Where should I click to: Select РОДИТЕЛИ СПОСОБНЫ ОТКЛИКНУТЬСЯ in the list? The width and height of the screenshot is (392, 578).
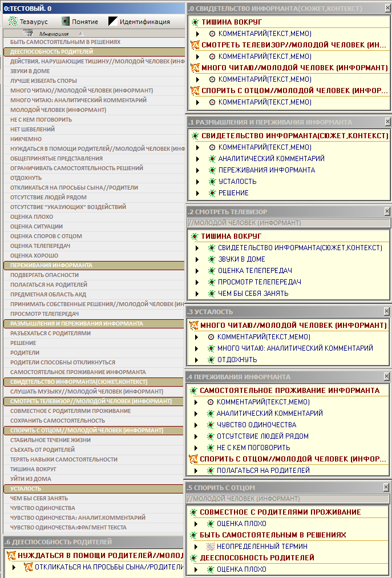point(94,362)
